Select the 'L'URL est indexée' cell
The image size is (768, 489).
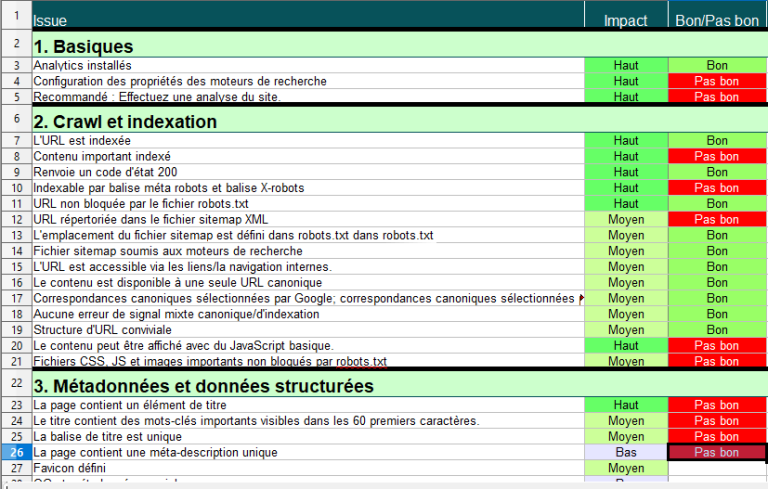(308, 141)
